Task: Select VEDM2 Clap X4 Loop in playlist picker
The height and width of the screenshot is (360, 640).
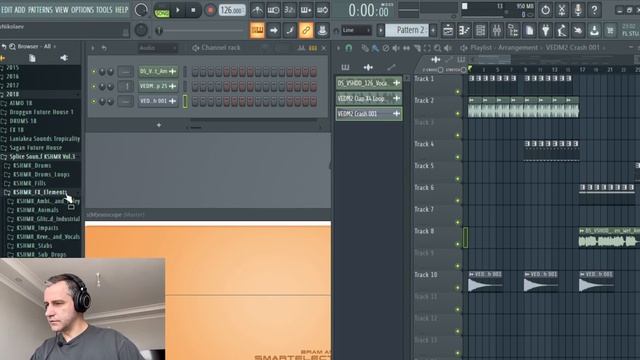Action: (x=369, y=98)
